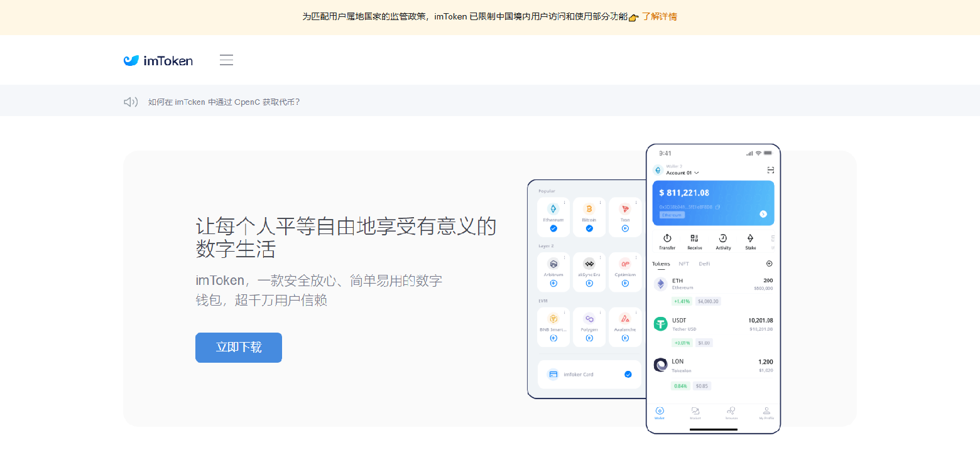This screenshot has width=980, height=460.
Task: Tap the QR scan icon in phone
Action: click(771, 170)
